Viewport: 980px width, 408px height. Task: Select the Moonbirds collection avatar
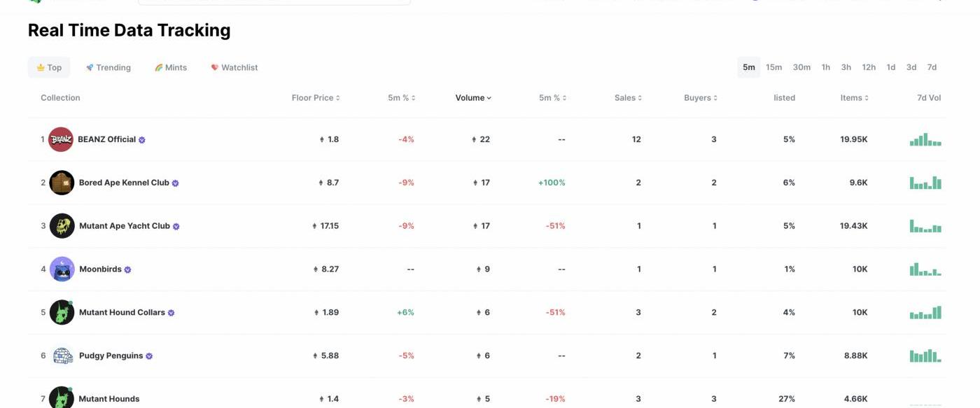point(62,269)
